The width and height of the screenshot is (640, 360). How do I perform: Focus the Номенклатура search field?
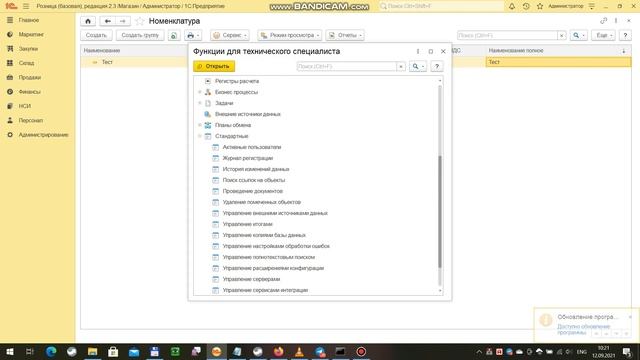coord(507,36)
